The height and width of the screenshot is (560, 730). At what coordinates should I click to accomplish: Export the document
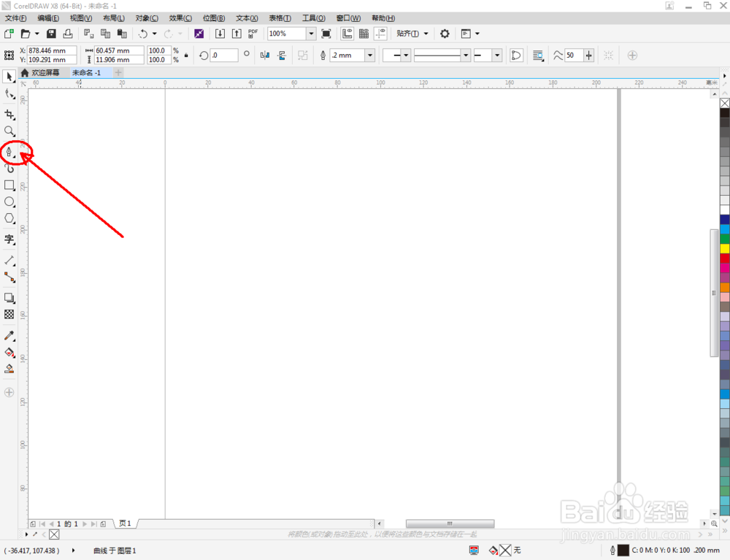click(237, 34)
